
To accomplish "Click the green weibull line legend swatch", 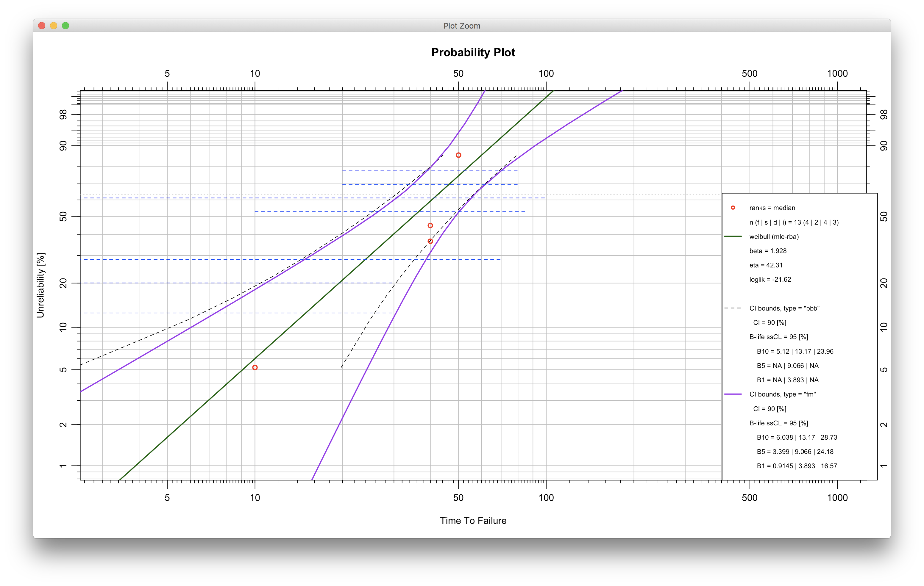I will coord(733,236).
